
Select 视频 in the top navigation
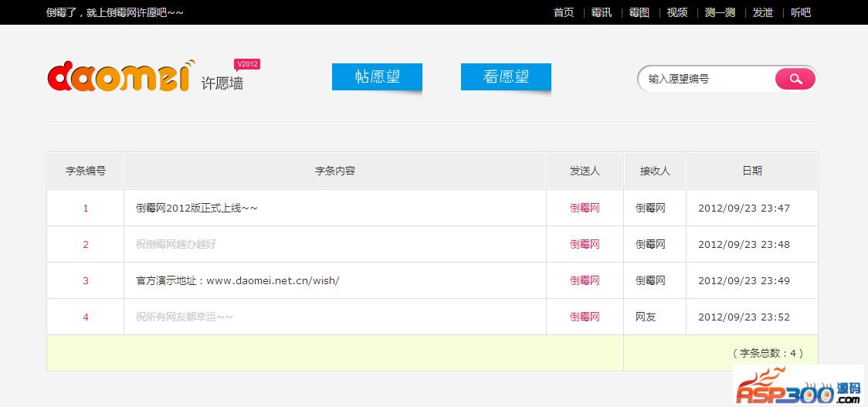[x=677, y=12]
